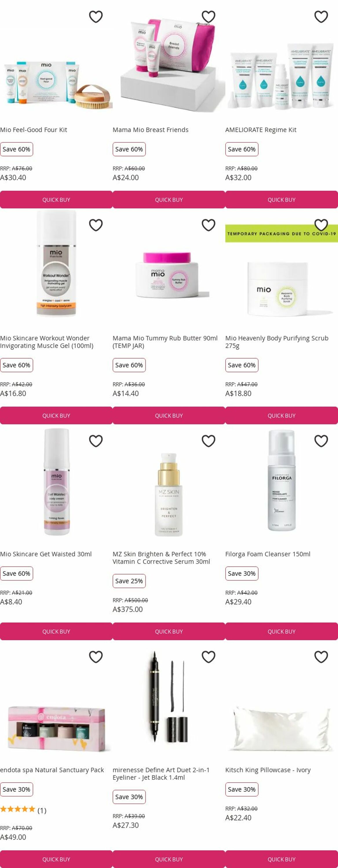Image resolution: width=338 pixels, height=868 pixels.
Task: Wishlist heart for Mama Mio Tummy Rub Butter
Action: click(x=209, y=225)
